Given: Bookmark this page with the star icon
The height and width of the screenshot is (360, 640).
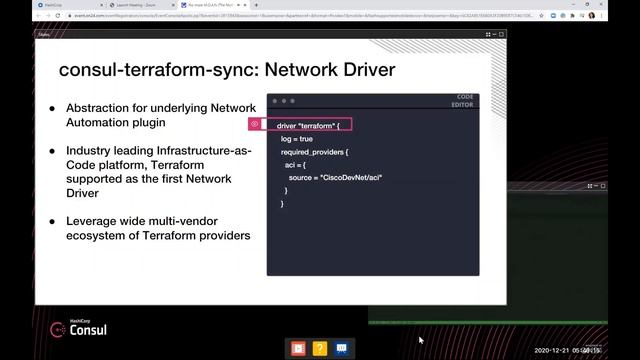Looking at the screenshot, I should 542,16.
